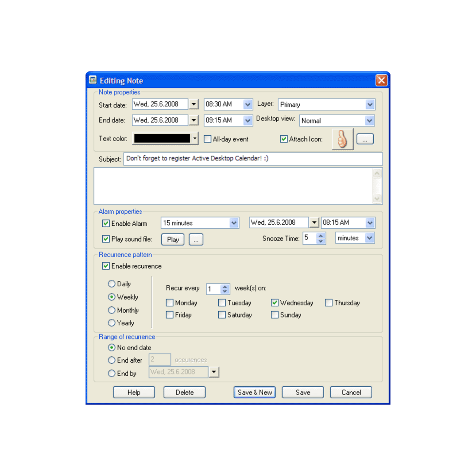This screenshot has width=476, height=476.
Task: Open the snooze unit minutes dropdown
Action: [369, 238]
